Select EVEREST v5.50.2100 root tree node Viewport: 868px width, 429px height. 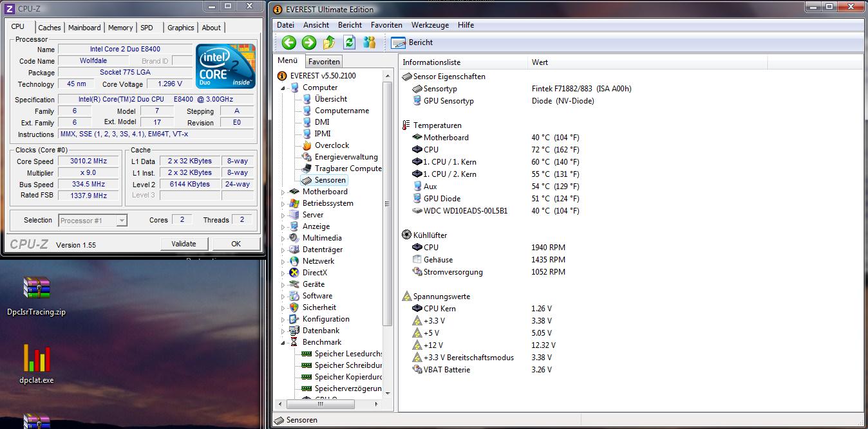323,75
